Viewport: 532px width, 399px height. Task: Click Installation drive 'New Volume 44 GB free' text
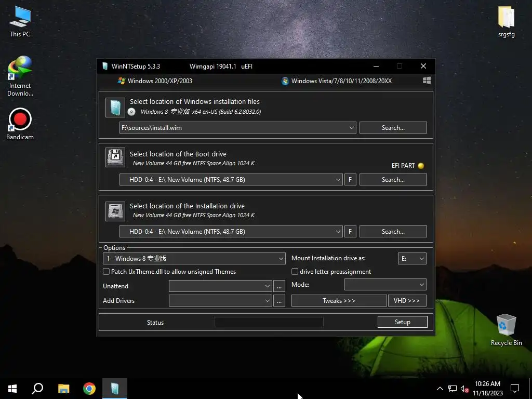pyautogui.click(x=194, y=215)
